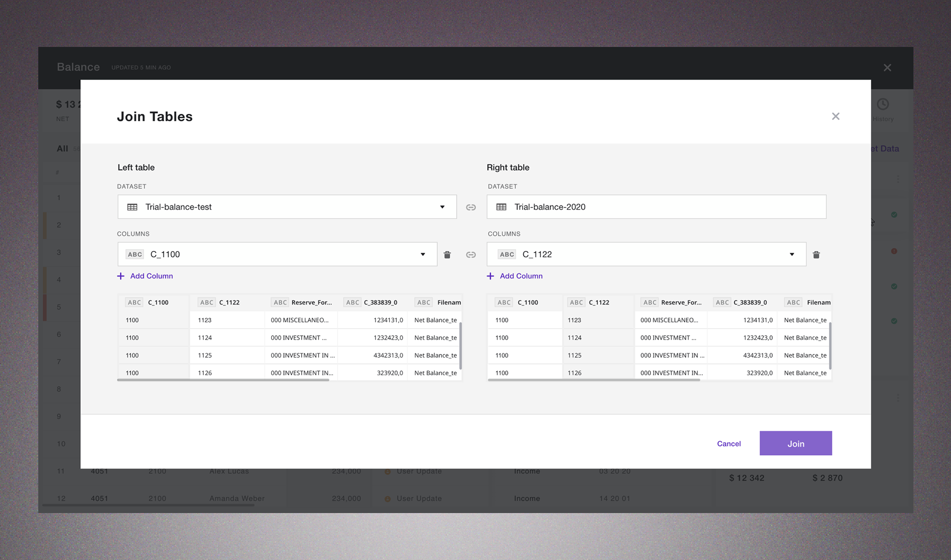951x560 pixels.
Task: Click the plus icon for right Add Column
Action: 490,276
